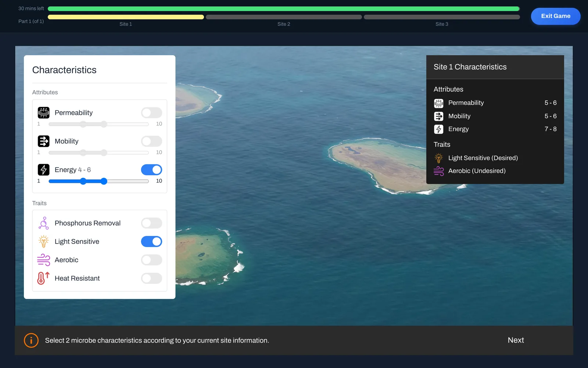The width and height of the screenshot is (588, 368).
Task: Click the green time remaining bar
Action: 284,8
